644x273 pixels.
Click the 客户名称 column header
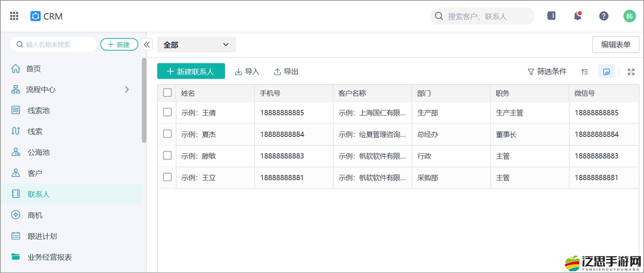372,93
